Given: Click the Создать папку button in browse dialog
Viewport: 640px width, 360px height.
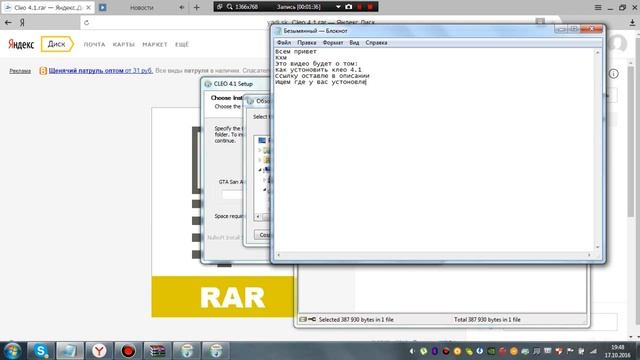Looking at the screenshot, I should 262,235.
